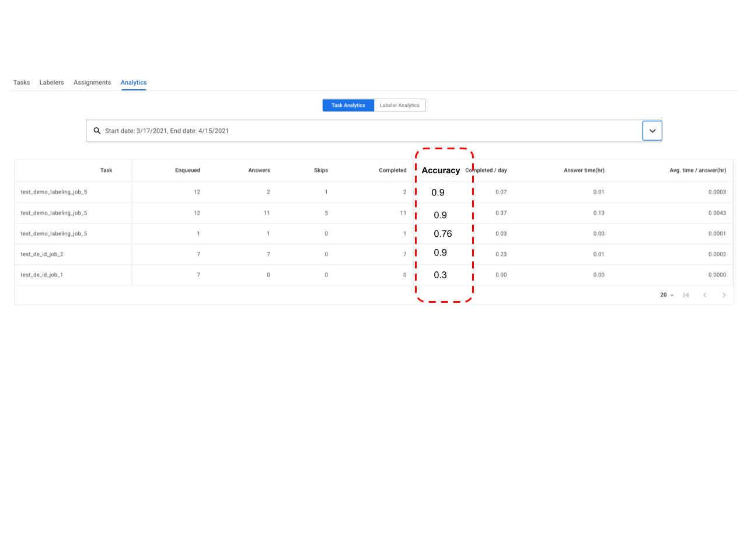Viewport: 747px width, 560px height.
Task: Select test_demo_labeling_job_5 in row with 0.03 per day
Action: point(54,233)
